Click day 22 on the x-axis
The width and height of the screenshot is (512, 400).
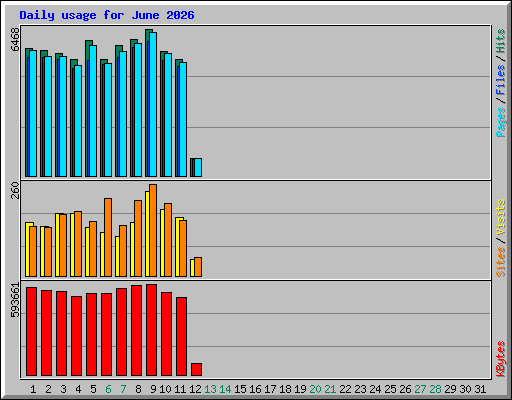[345, 389]
